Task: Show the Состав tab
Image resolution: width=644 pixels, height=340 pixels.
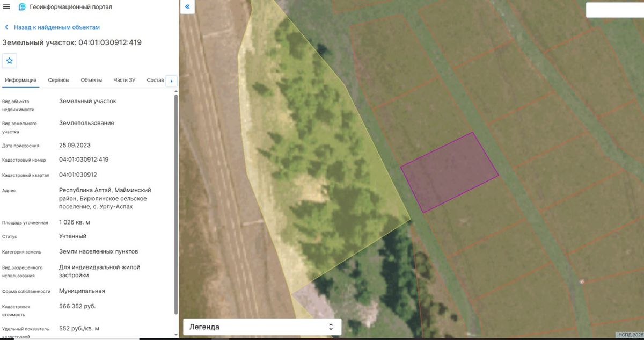Action: (x=155, y=80)
